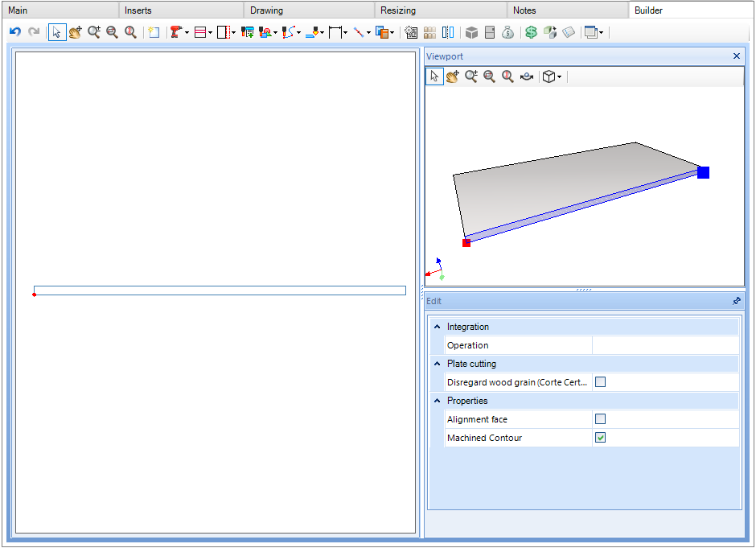Click the red horizontal lines panel icon
This screenshot has width=756, height=548.
click(200, 32)
